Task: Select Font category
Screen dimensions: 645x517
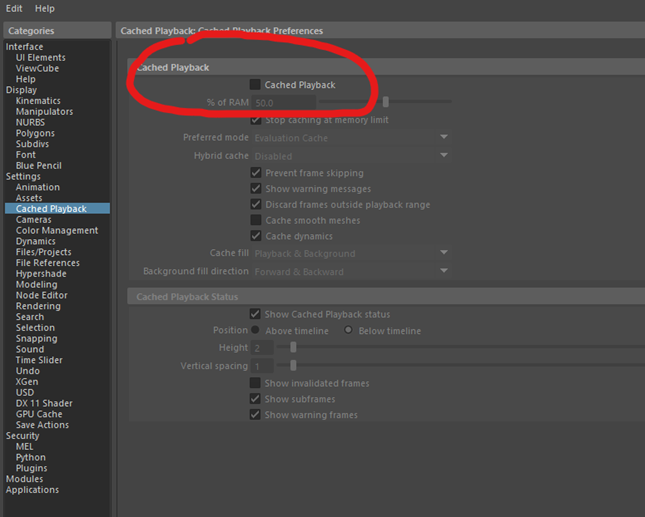Action: [26, 155]
